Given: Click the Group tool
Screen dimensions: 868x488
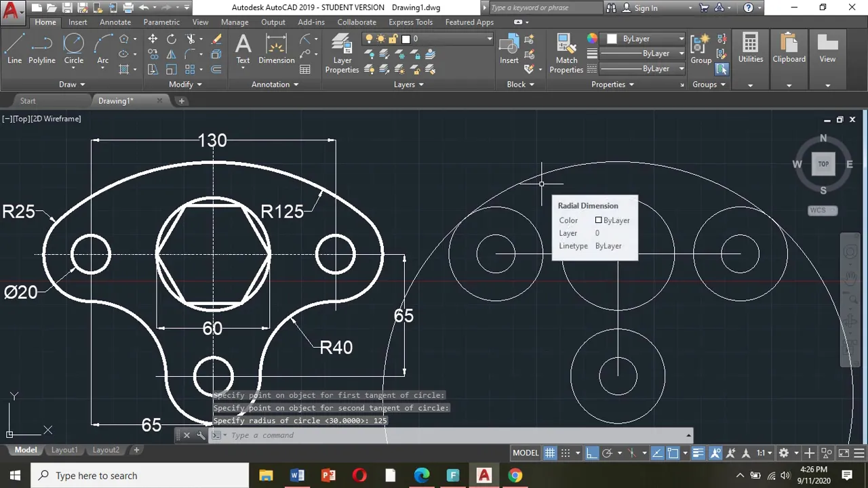Looking at the screenshot, I should click(701, 49).
